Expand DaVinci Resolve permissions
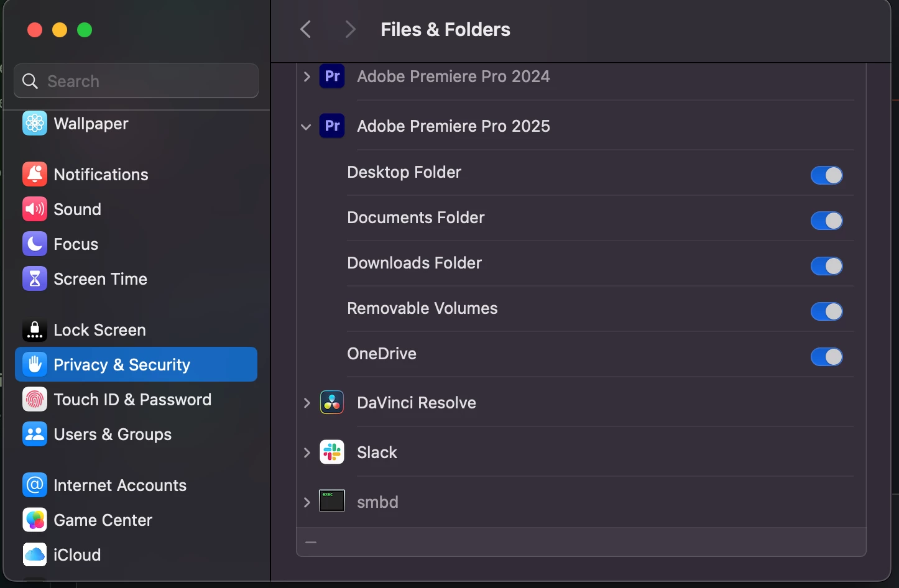This screenshot has width=899, height=588. [307, 403]
